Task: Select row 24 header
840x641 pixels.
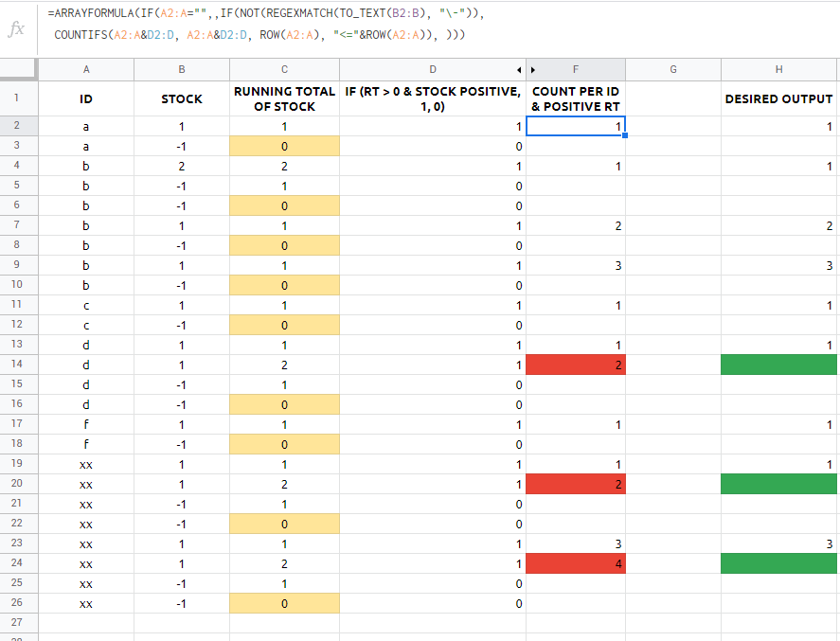Action: tap(17, 562)
